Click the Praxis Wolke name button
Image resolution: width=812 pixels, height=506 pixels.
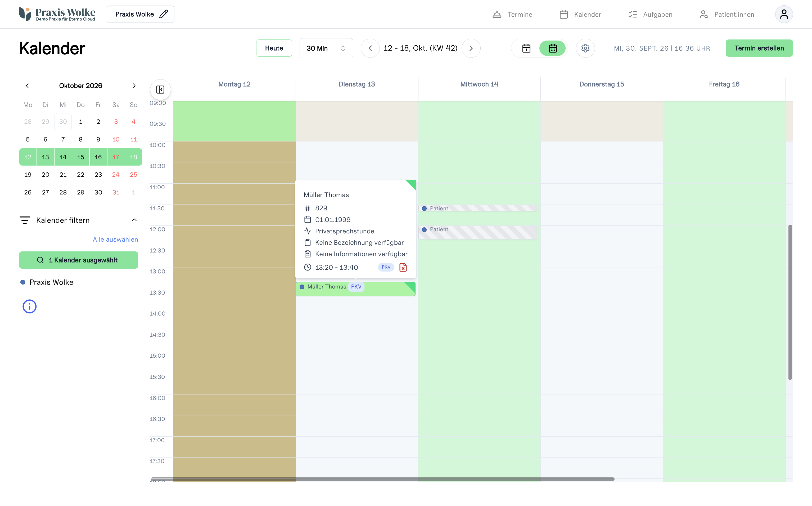click(x=140, y=14)
